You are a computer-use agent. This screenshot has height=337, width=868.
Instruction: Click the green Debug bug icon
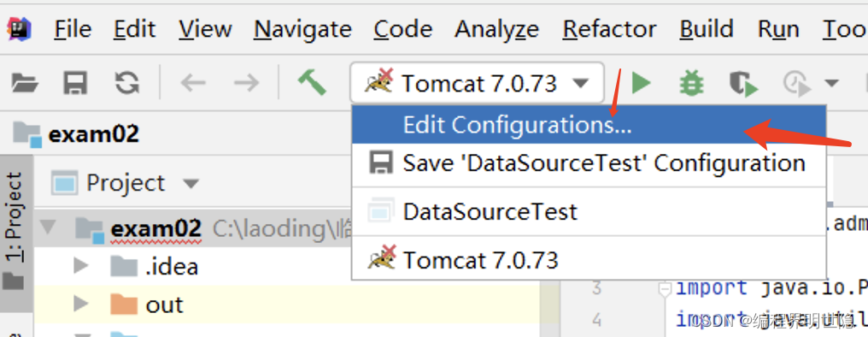pyautogui.click(x=691, y=84)
